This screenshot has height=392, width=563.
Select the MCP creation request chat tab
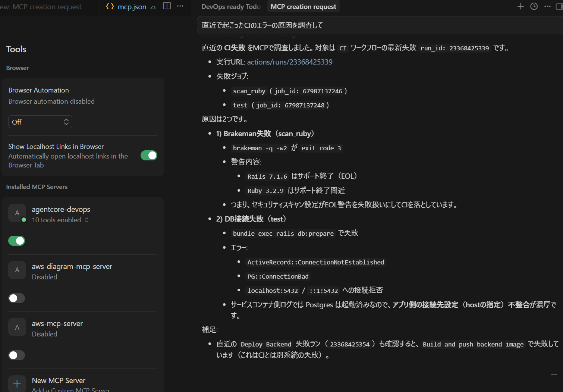point(303,7)
